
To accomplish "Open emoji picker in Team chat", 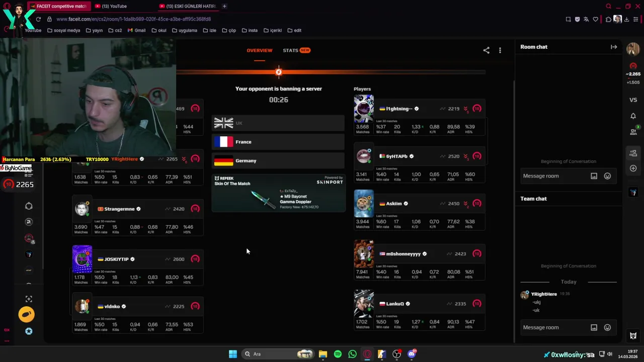I will 607,327.
